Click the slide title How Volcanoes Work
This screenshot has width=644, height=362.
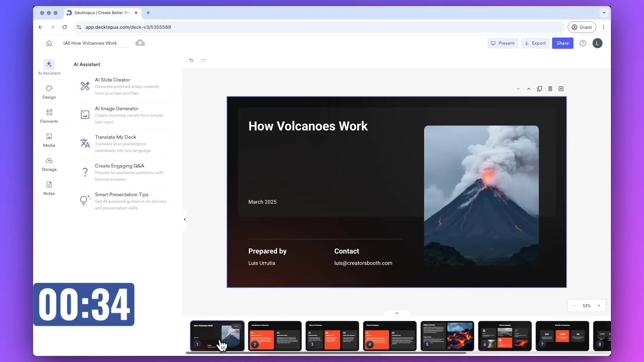coord(308,126)
